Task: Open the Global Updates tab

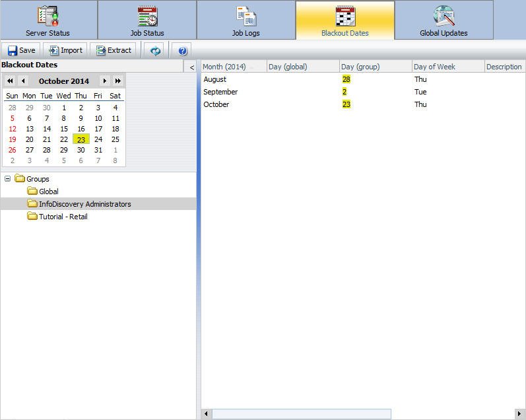Action: (444, 20)
